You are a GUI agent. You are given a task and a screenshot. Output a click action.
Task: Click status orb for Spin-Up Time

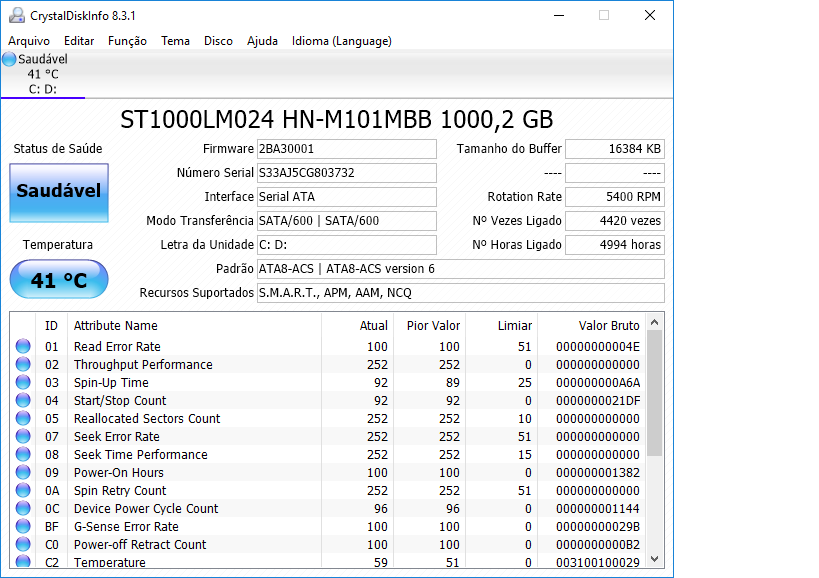point(23,382)
